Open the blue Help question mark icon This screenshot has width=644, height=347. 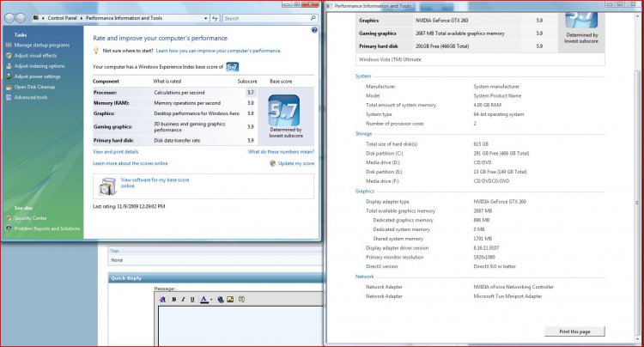pyautogui.click(x=314, y=29)
